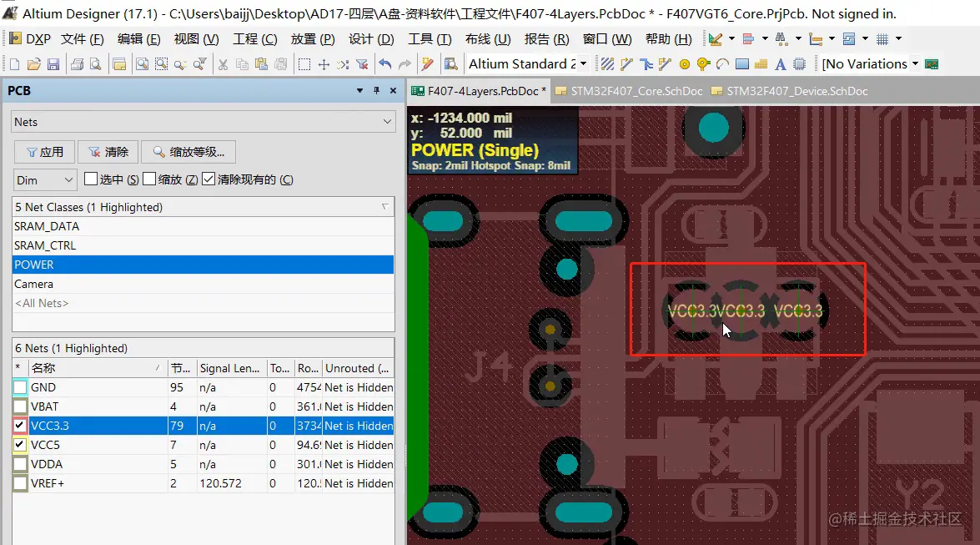Create a new document with toolbar icon
The height and width of the screenshot is (545, 980).
[15, 63]
